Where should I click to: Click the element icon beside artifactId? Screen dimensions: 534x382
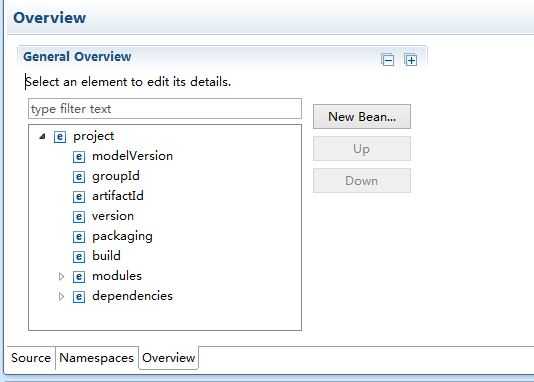click(79, 197)
